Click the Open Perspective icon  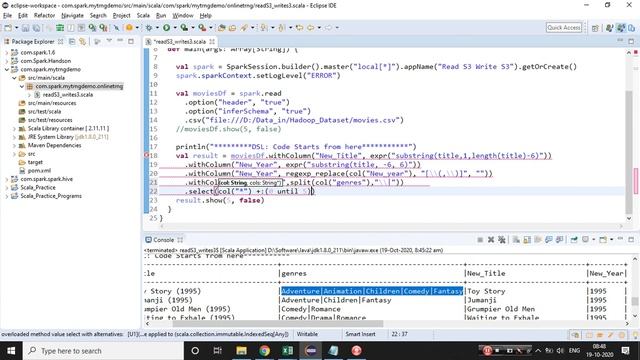[595, 28]
